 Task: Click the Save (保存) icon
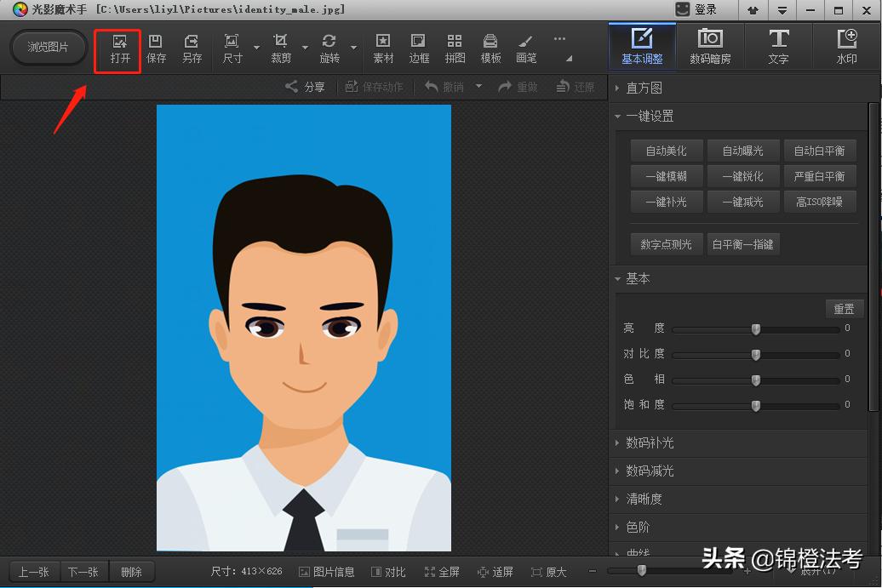pyautogui.click(x=156, y=49)
